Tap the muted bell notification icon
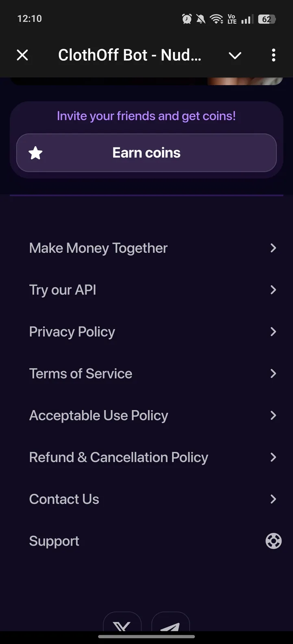This screenshot has height=644, width=293. [201, 19]
